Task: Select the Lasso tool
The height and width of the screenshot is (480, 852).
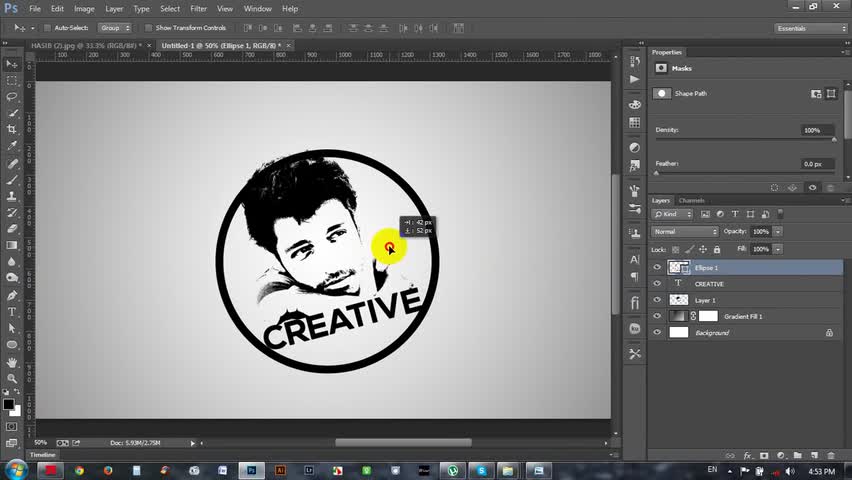Action: [12, 96]
